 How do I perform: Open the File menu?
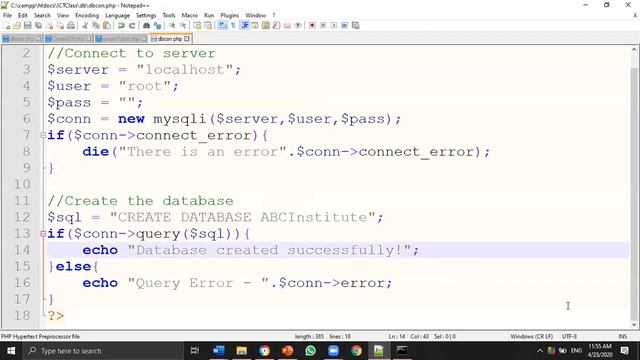point(7,15)
